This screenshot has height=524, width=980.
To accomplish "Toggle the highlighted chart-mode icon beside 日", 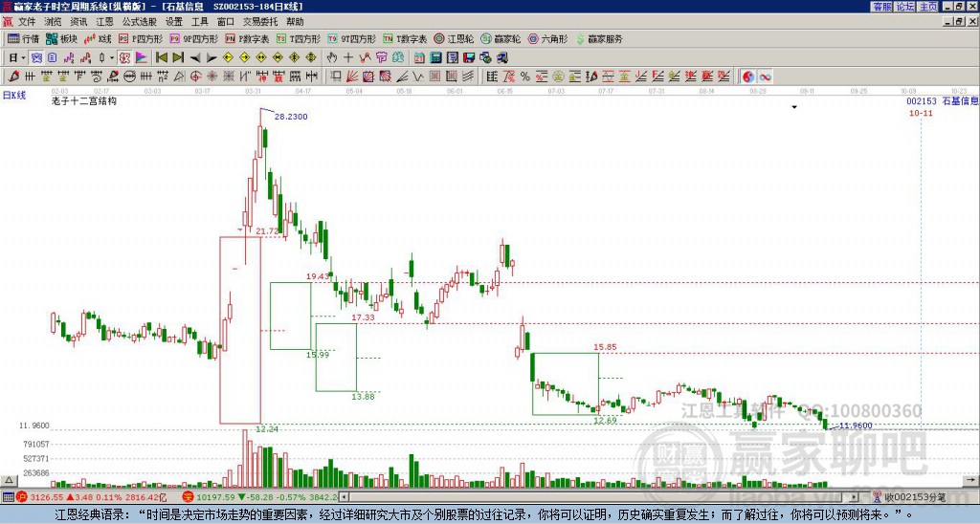I will tap(37, 58).
